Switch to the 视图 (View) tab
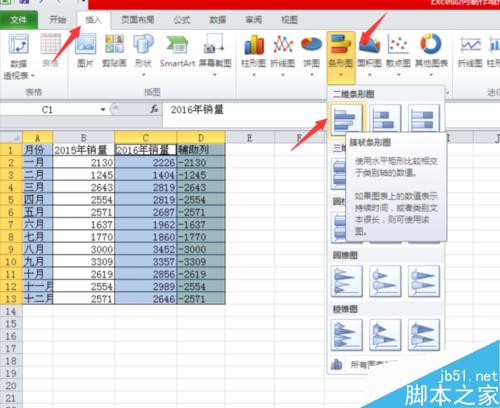500x408 pixels. click(x=289, y=20)
